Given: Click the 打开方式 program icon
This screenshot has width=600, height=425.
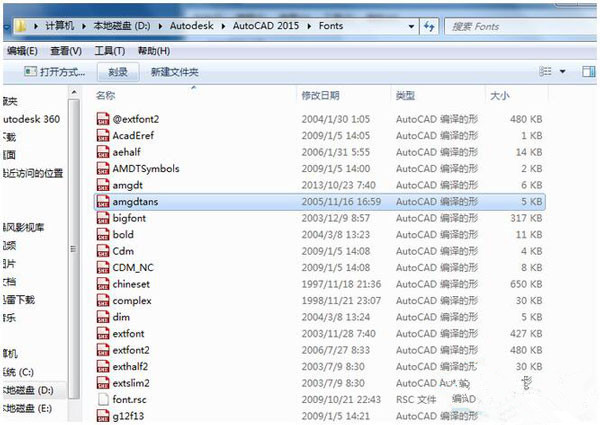Looking at the screenshot, I should [30, 72].
